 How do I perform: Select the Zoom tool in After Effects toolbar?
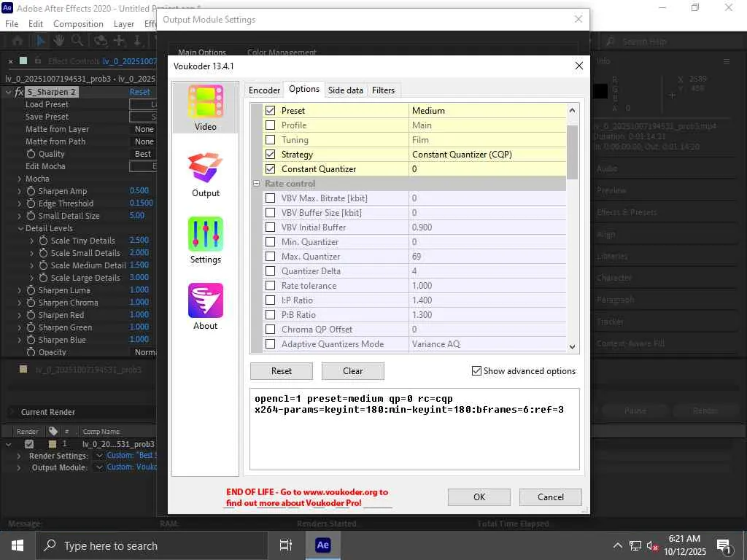77,41
